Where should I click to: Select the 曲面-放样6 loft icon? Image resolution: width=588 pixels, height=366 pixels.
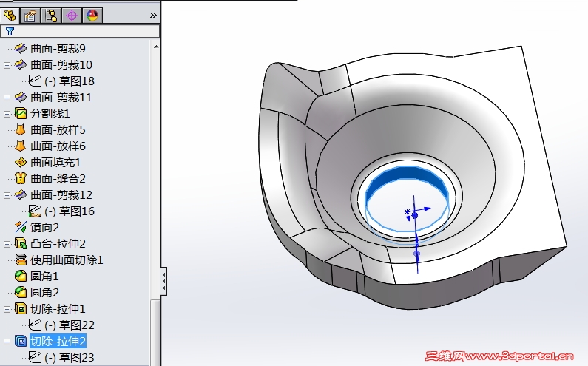click(x=20, y=146)
